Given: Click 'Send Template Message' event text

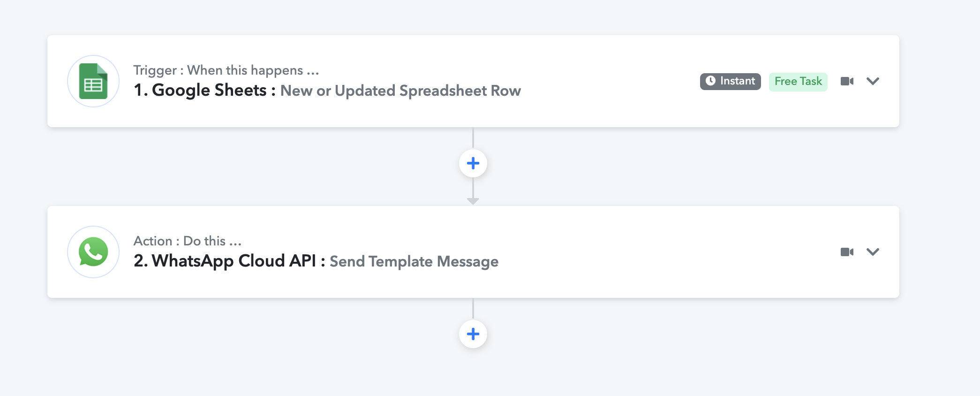Looking at the screenshot, I should [414, 261].
